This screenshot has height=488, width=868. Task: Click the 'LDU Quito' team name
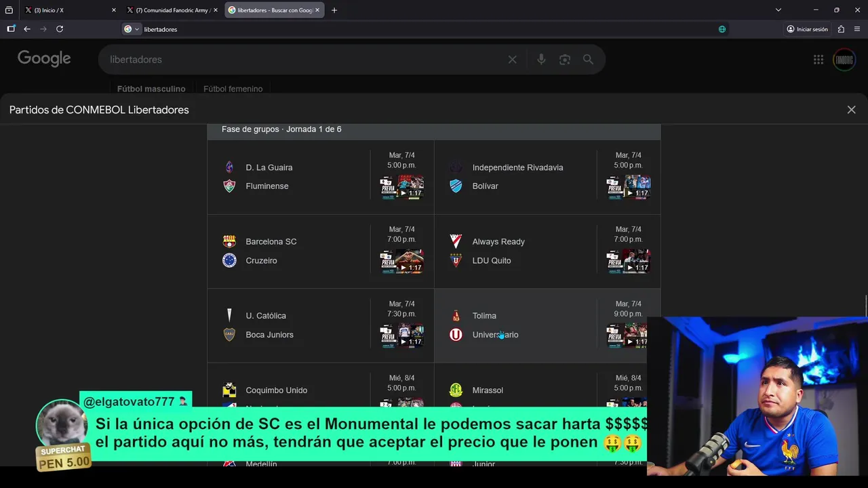(x=492, y=260)
